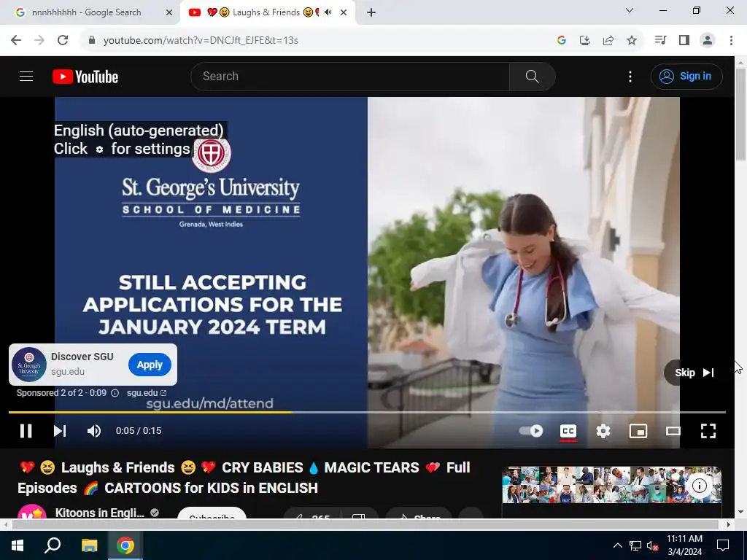This screenshot has width=747, height=560.
Task: Activate miniplayer mode icon
Action: point(638,430)
